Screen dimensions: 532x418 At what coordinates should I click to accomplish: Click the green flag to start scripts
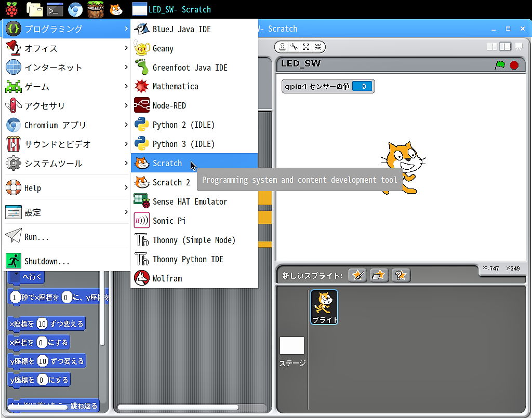500,65
